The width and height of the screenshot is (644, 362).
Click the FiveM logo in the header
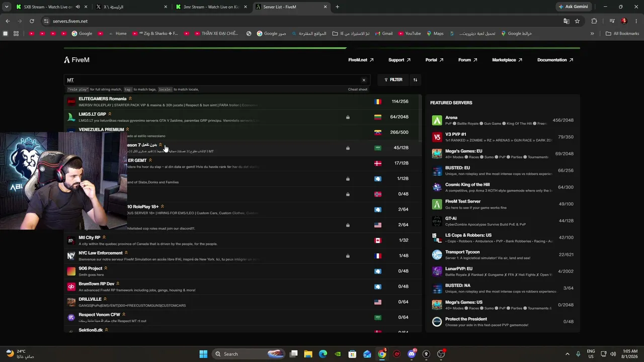76,60
